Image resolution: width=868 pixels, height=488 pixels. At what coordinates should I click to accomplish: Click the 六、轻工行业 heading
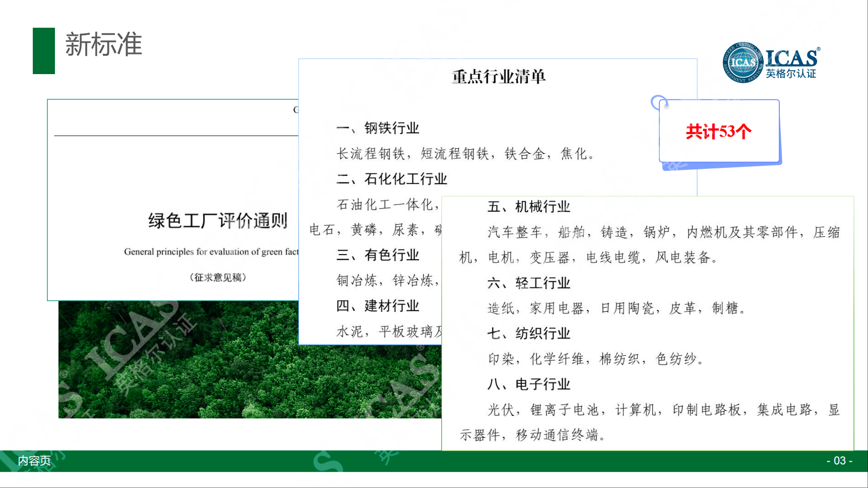529,283
